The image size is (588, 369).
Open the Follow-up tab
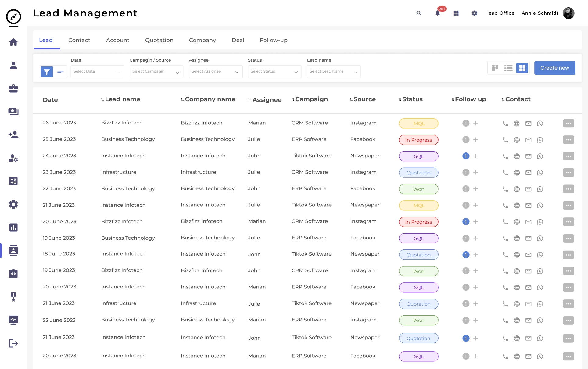pos(274,40)
